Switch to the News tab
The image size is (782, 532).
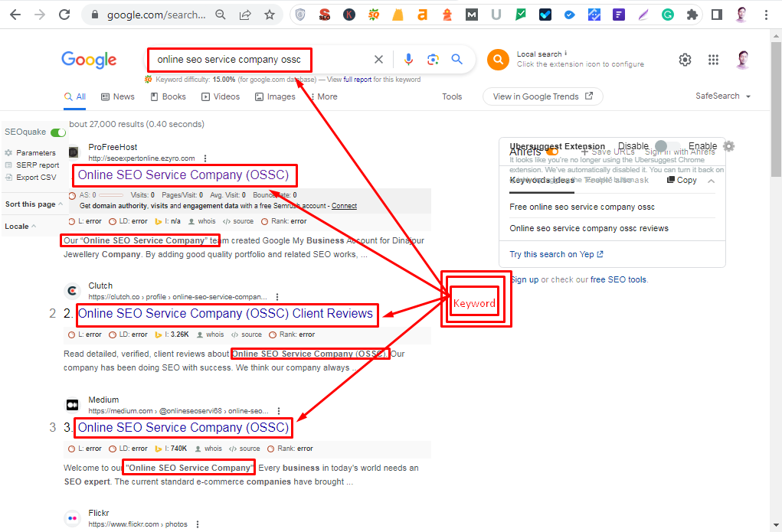point(118,96)
